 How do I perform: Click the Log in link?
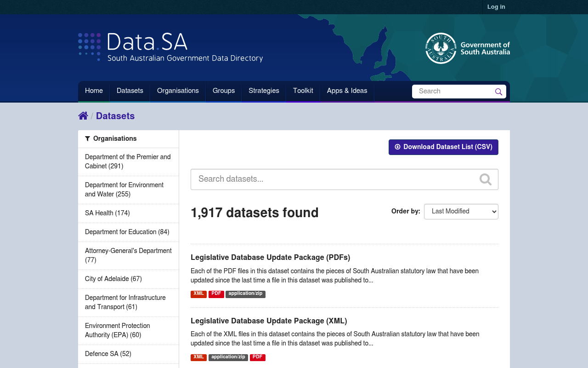coord(496,7)
